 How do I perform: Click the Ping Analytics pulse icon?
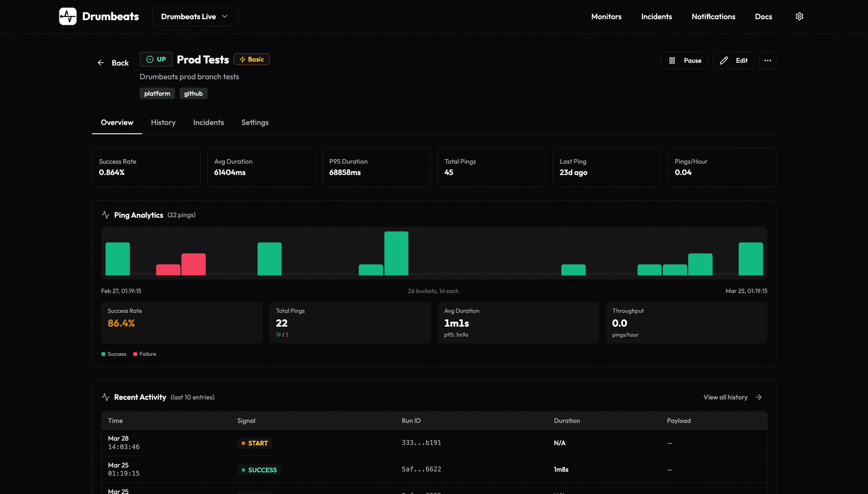tap(106, 215)
